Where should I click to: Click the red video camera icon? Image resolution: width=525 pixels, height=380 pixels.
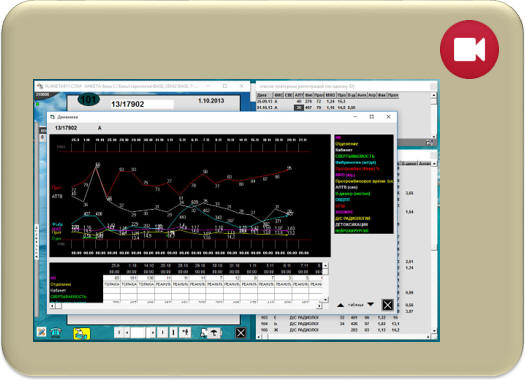tap(469, 50)
